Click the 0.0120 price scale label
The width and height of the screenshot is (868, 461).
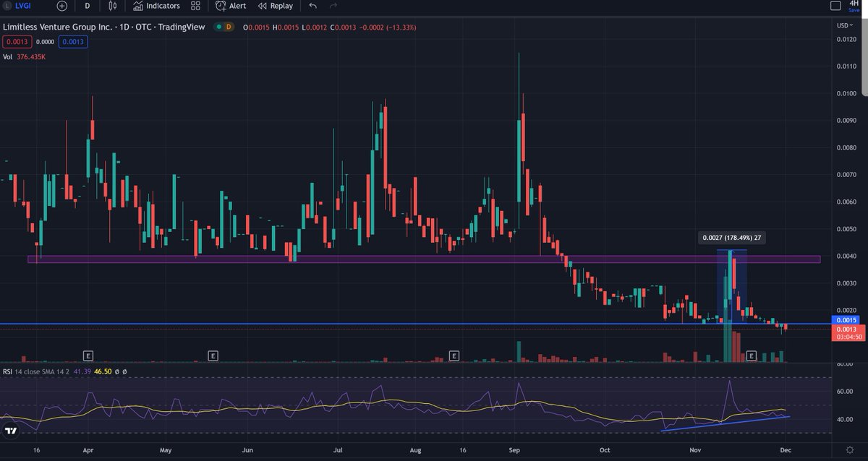point(846,39)
